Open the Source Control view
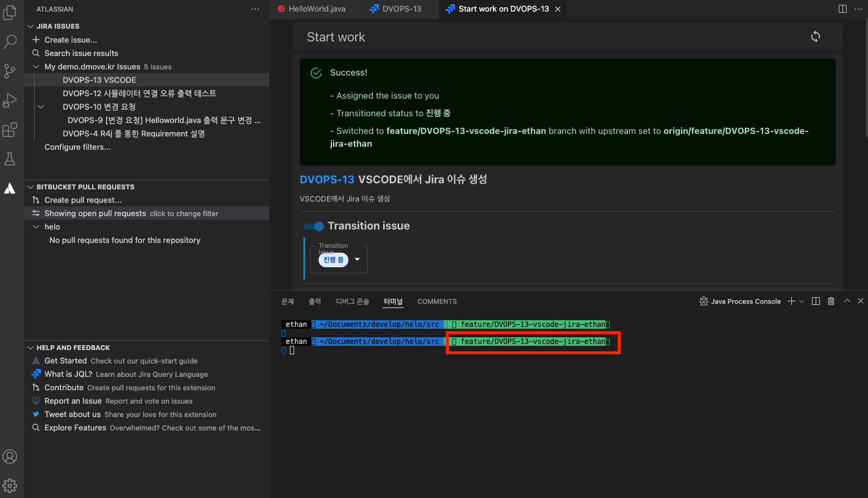Screen dimensions: 868x498 [9, 71]
